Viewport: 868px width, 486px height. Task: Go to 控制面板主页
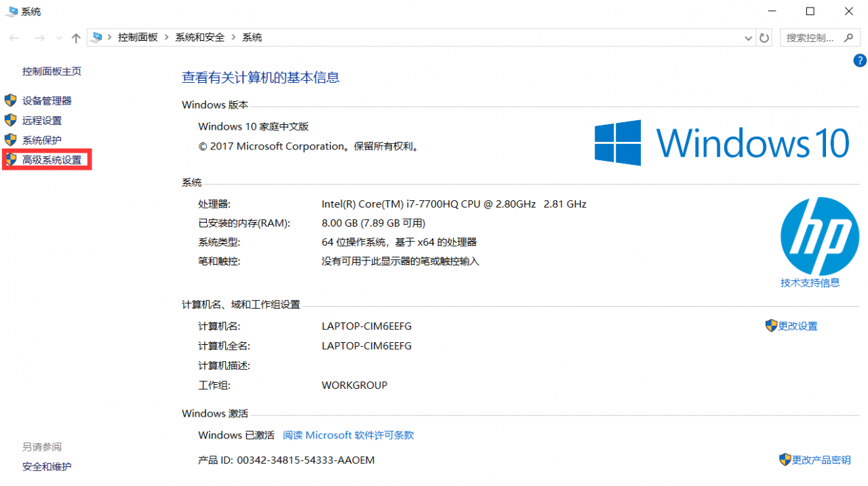click(52, 71)
